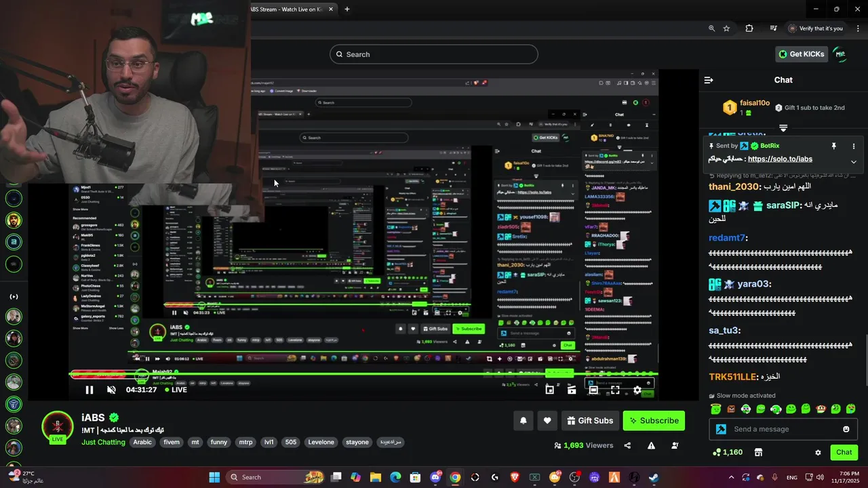Open the Just Chatting category link
This screenshot has height=488, width=868.
103,442
